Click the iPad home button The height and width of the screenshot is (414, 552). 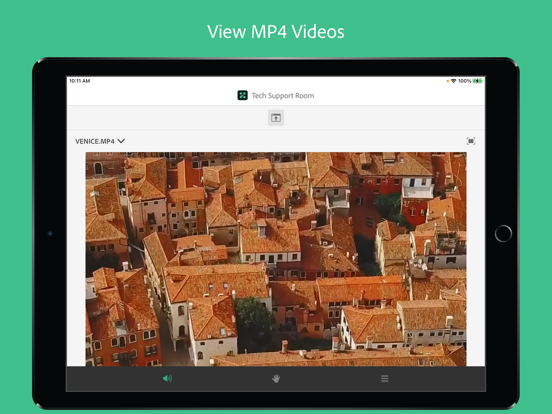[x=503, y=233]
